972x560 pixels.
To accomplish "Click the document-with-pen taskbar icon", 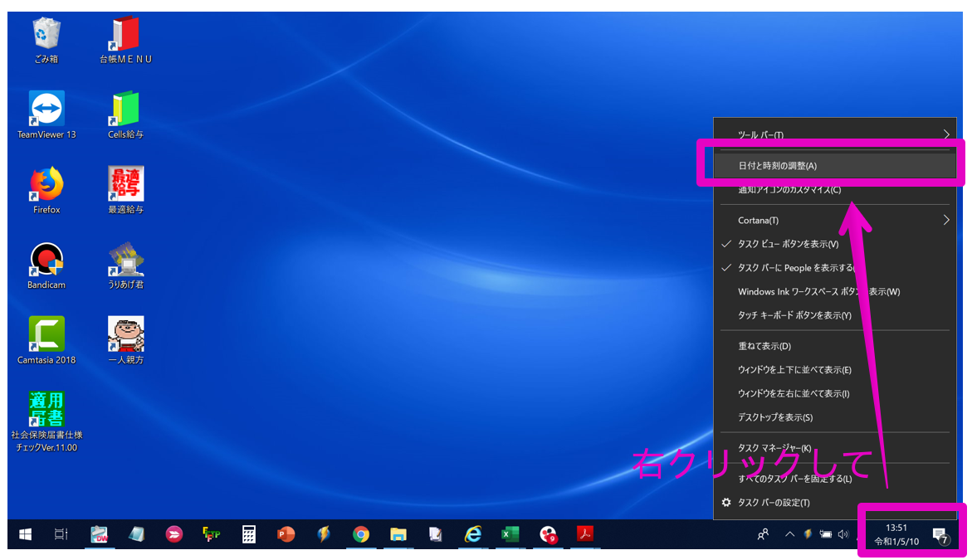I will click(x=435, y=534).
